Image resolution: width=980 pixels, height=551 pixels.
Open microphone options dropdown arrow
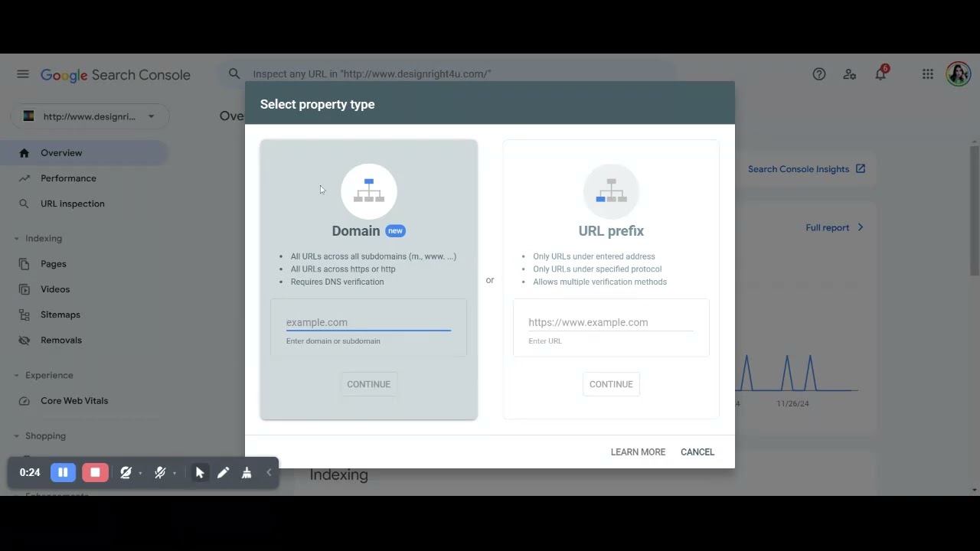(175, 474)
